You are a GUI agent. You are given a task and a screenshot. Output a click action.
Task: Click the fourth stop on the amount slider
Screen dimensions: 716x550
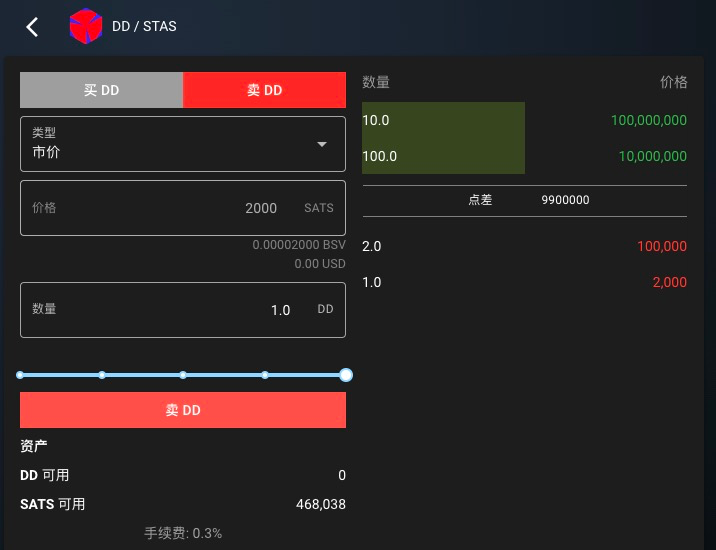click(265, 375)
